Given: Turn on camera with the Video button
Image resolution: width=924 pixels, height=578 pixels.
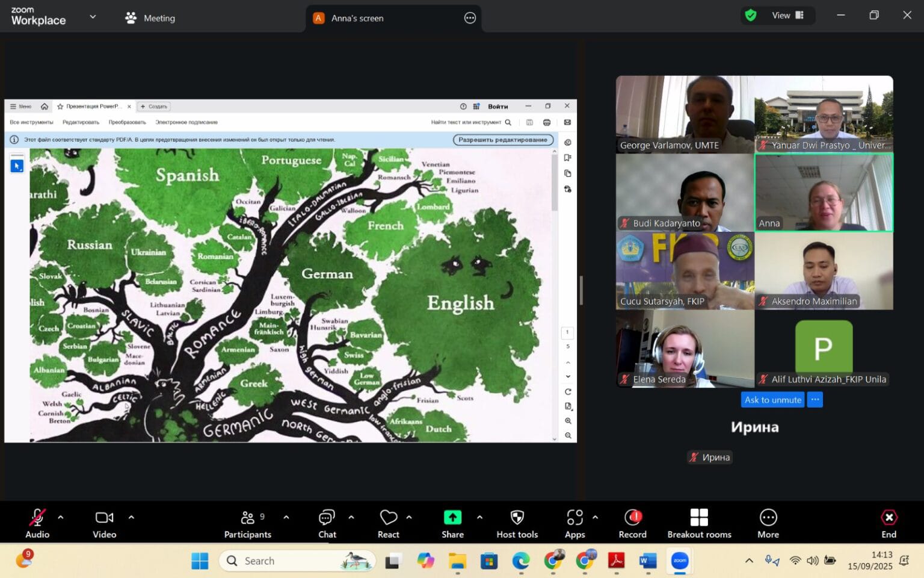Looking at the screenshot, I should 104,523.
